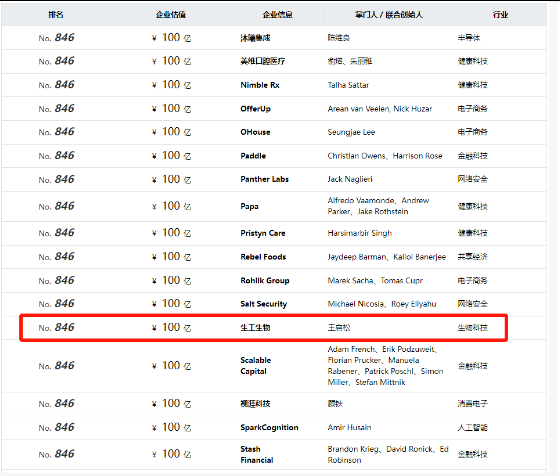This screenshot has height=476, width=560.
Task: Select company name Scalable Capital
Action: click(x=256, y=366)
